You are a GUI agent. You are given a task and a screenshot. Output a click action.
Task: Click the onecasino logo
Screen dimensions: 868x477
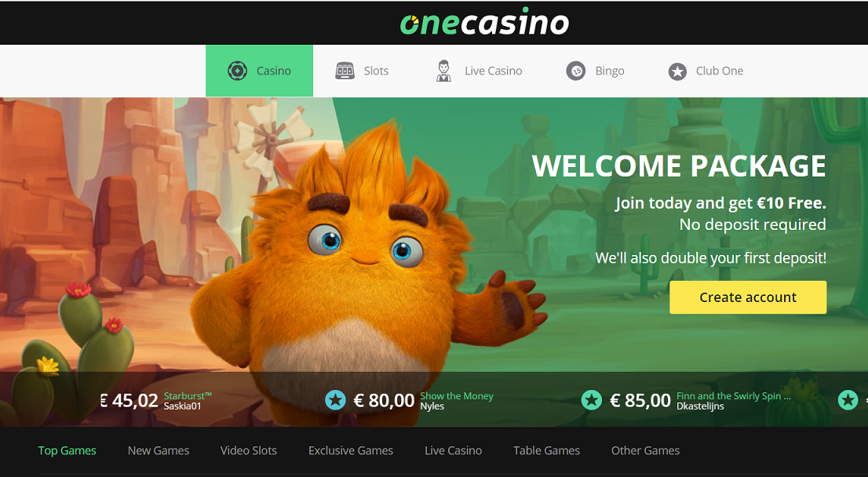[x=484, y=22]
